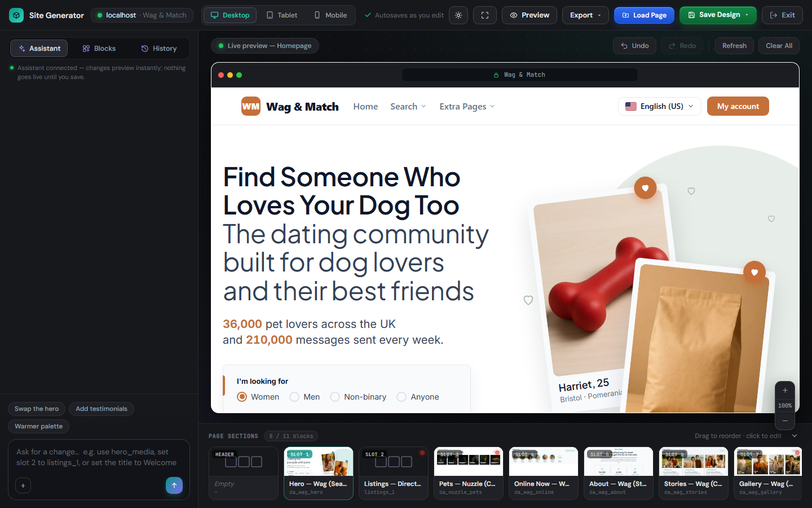Viewport: 812px width, 508px height.
Task: Click Load Page button
Action: click(644, 15)
